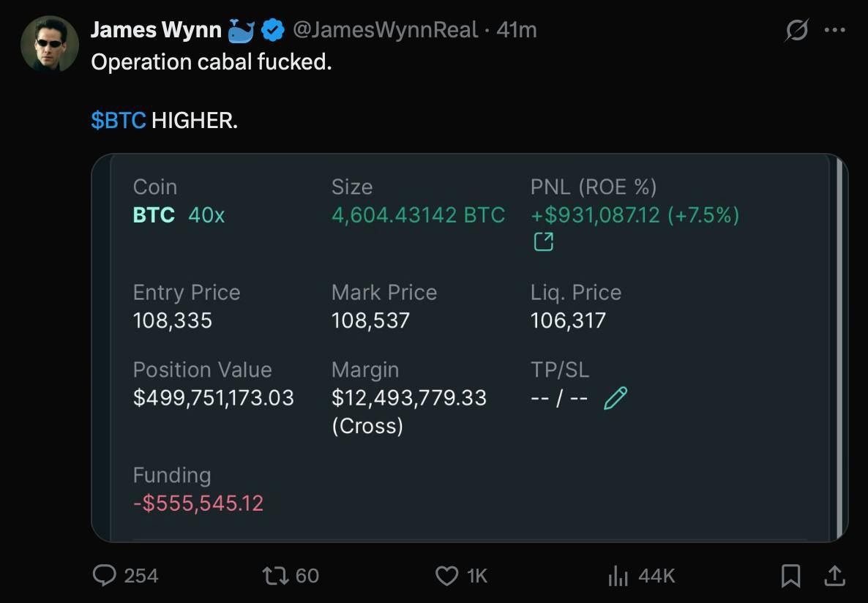Open the three-dot more options menu
Viewport: 868px width, 603px height.
click(834, 31)
